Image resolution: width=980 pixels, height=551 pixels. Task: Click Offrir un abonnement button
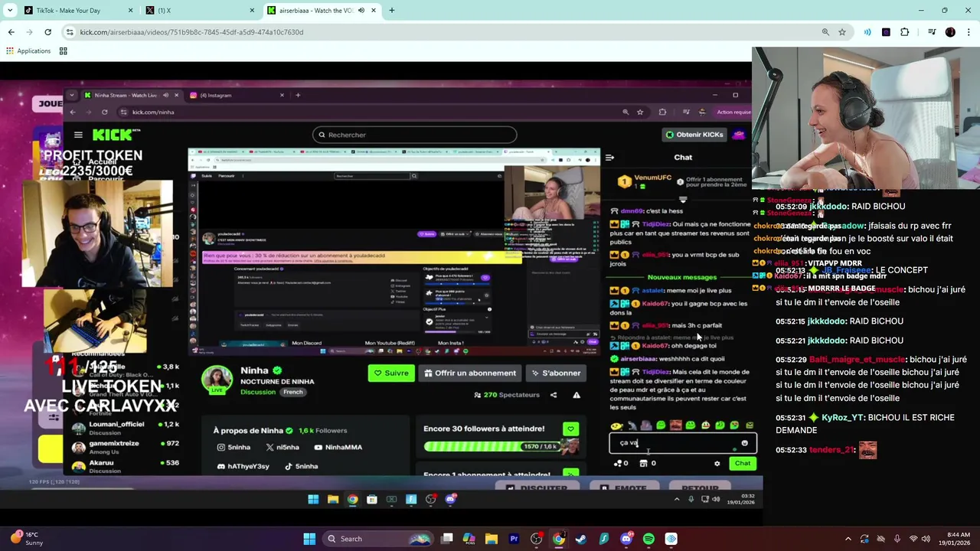click(469, 373)
